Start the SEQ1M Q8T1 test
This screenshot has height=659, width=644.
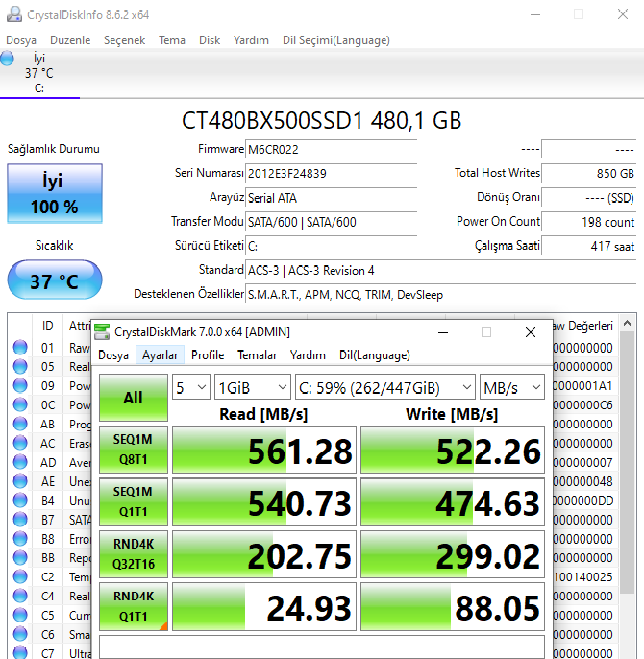pyautogui.click(x=133, y=450)
